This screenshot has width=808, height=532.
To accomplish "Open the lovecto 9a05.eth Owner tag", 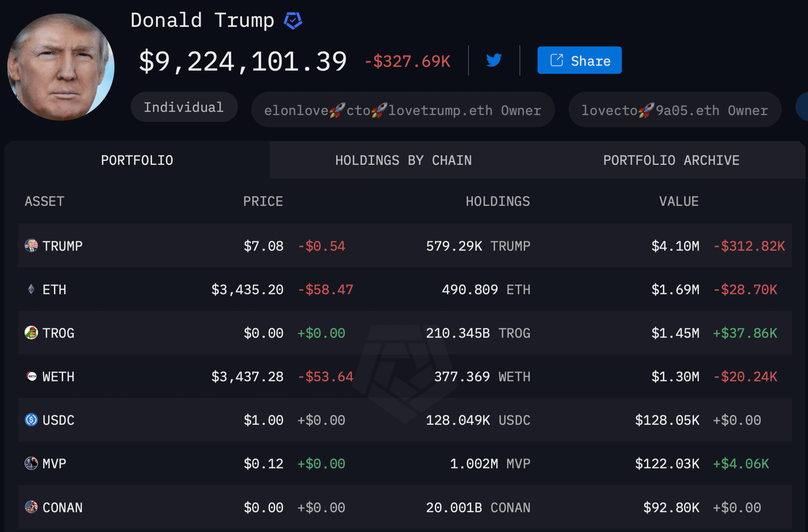I will coord(675,110).
